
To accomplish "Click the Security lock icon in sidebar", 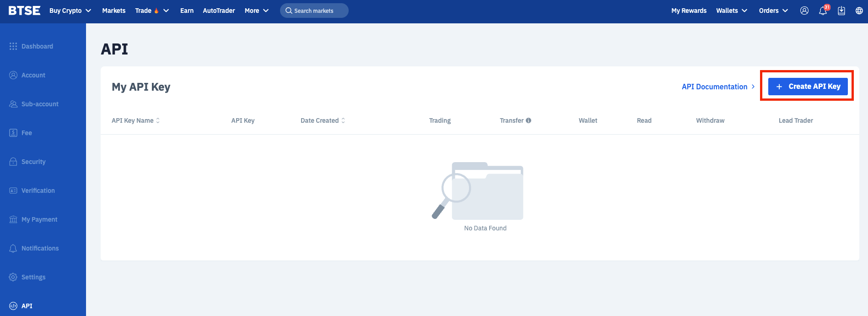I will tap(13, 162).
